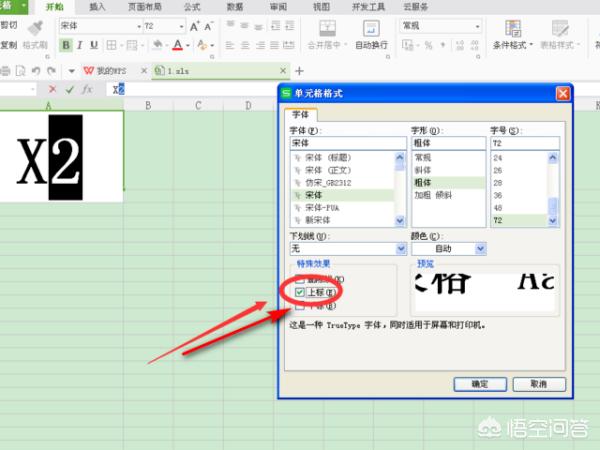600x450 pixels.
Task: Toggle the Bold formatting button
Action: (66, 45)
